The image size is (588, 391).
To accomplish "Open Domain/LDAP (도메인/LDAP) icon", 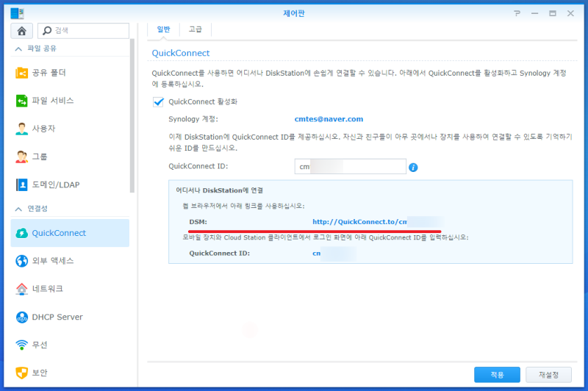I will 22,184.
